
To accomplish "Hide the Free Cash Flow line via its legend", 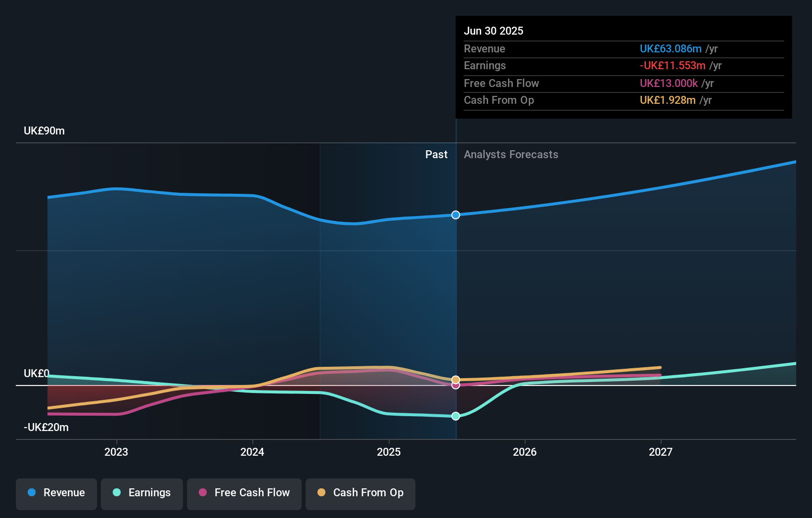I will [244, 493].
